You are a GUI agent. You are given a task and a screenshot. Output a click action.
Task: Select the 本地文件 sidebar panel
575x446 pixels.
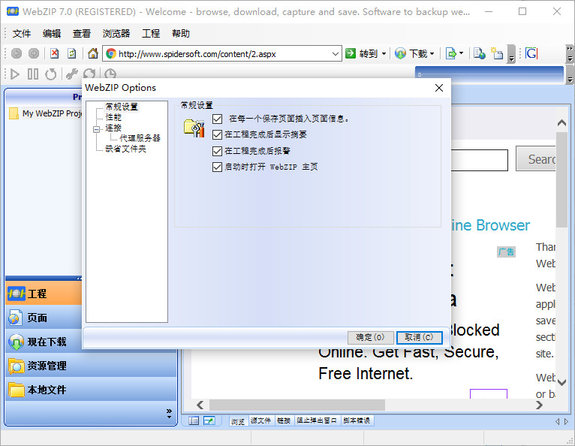[x=91, y=390]
